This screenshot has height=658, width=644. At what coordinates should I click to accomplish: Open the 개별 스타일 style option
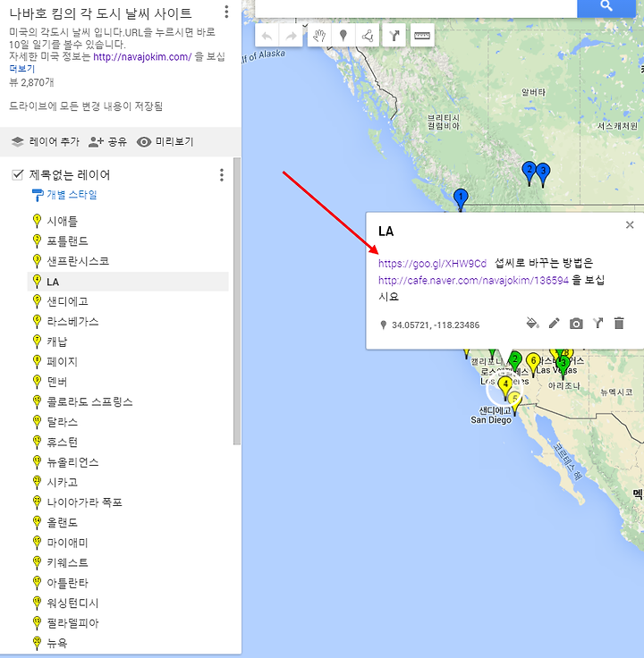[x=64, y=195]
